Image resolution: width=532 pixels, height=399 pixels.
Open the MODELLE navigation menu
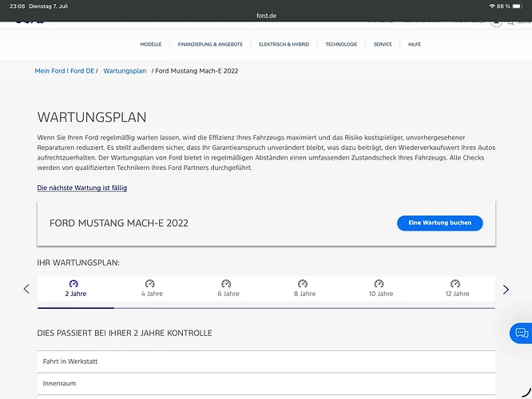coord(151,45)
